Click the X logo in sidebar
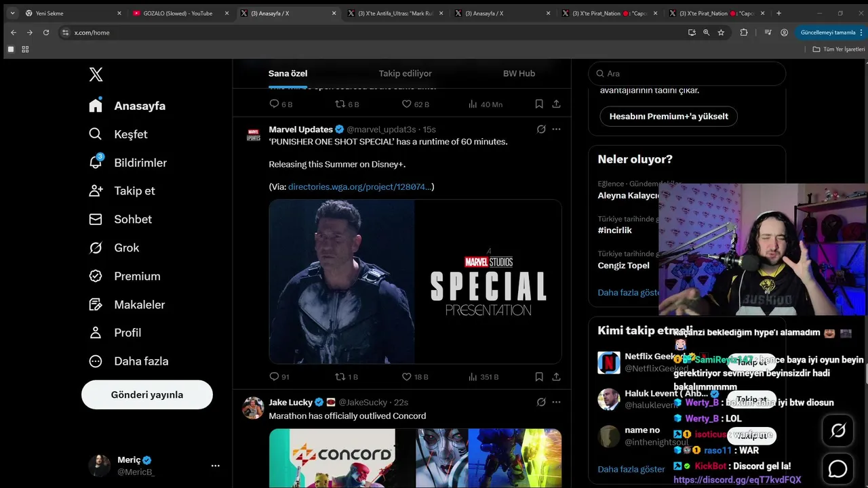This screenshot has width=868, height=488. (96, 75)
